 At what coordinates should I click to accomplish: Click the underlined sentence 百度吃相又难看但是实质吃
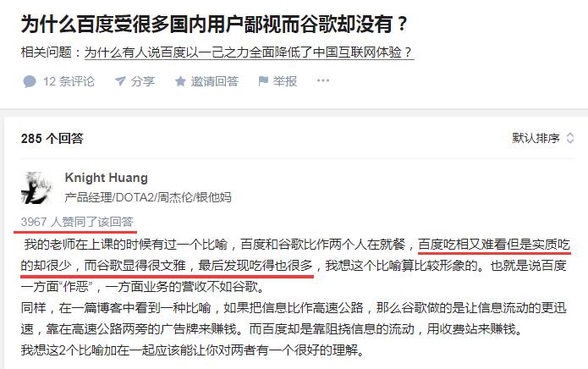(494, 245)
